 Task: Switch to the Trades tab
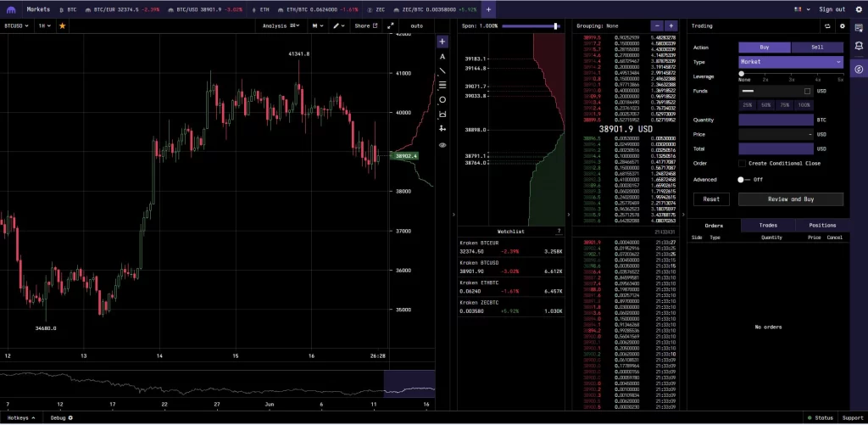pyautogui.click(x=768, y=226)
